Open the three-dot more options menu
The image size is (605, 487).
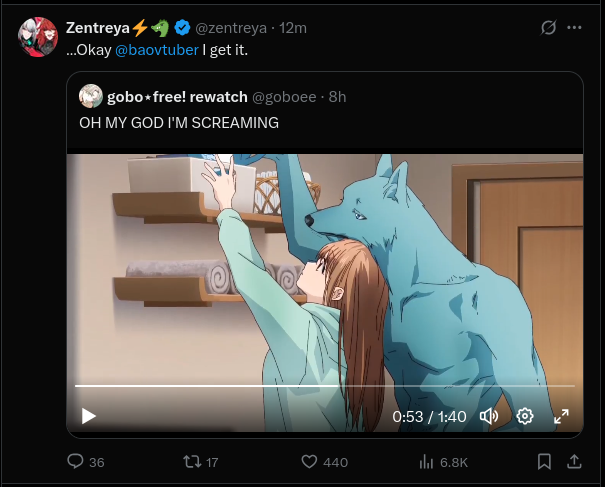pos(574,27)
